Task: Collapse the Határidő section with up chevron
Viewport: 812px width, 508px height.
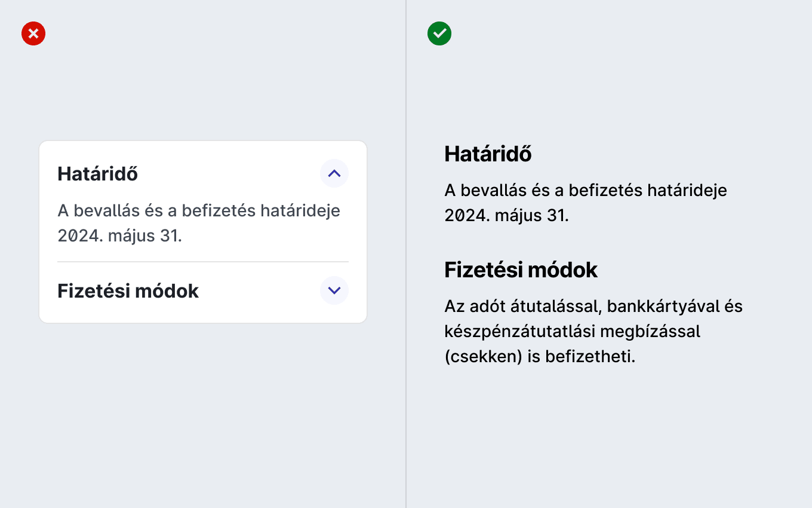Action: (x=334, y=173)
